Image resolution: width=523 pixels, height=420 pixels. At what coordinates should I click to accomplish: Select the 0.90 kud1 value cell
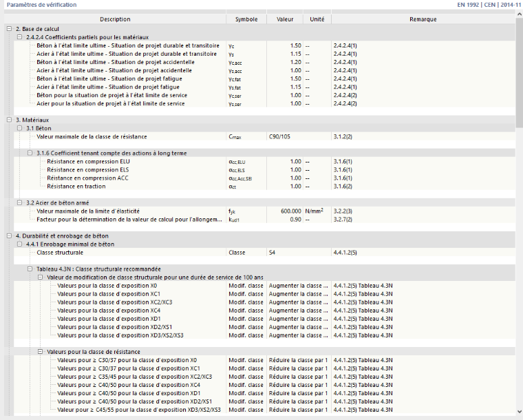coord(285,220)
